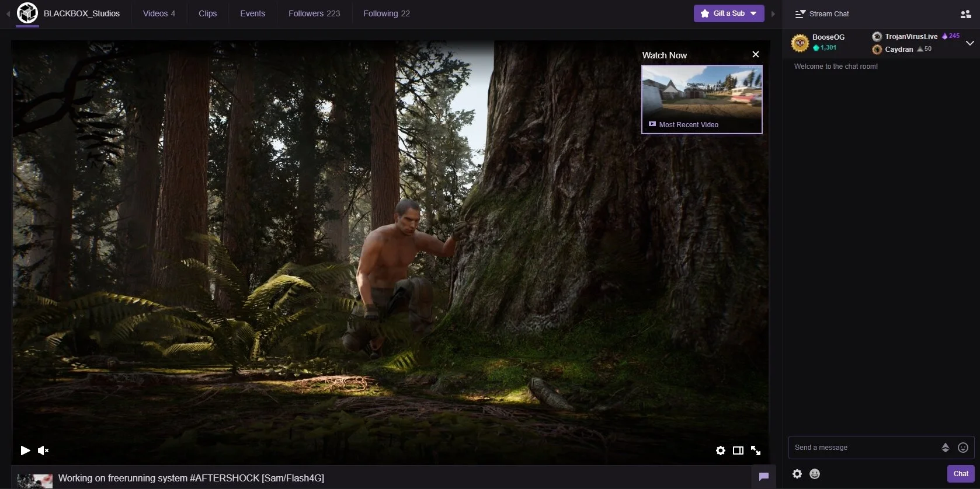Open the Most Recent Video thumbnail
980x489 pixels.
click(701, 99)
